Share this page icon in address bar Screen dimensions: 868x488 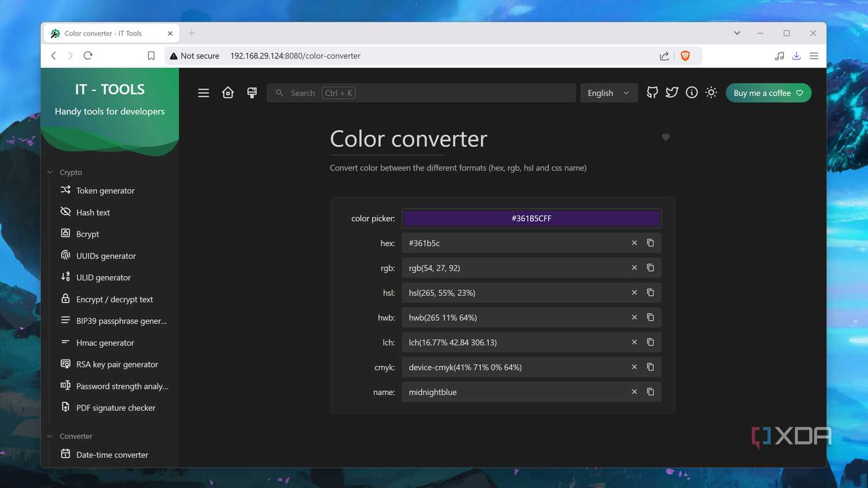click(x=664, y=56)
